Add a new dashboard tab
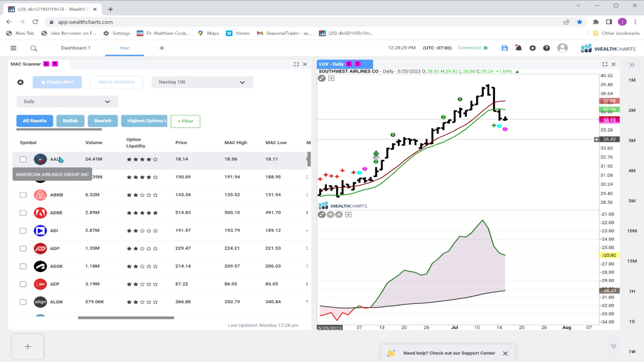This screenshot has height=362, width=644. (x=162, y=48)
